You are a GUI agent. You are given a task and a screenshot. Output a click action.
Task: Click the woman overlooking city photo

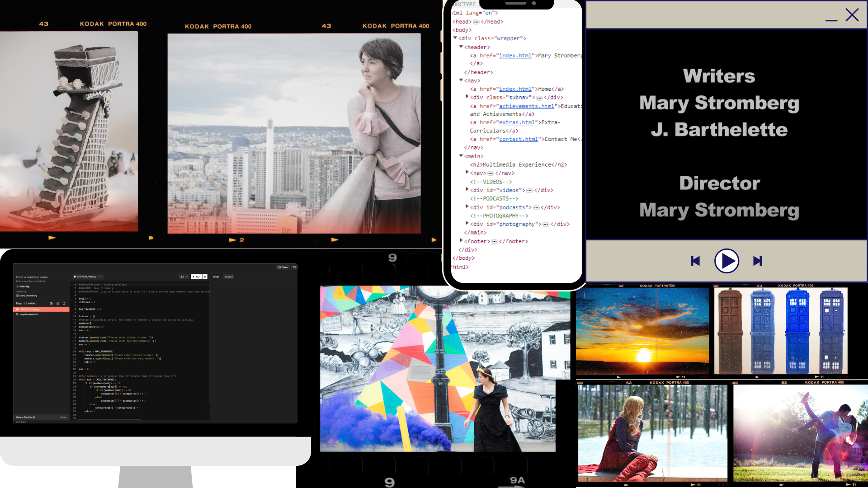[x=294, y=133]
